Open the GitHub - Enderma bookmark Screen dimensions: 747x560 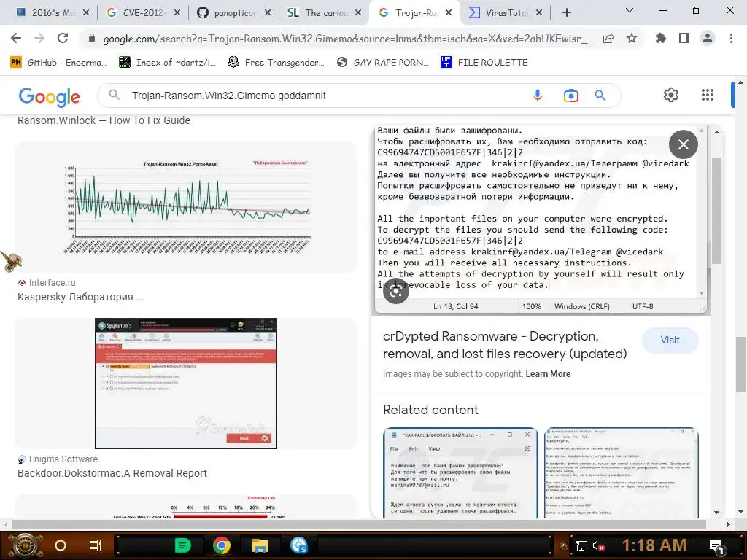(58, 63)
